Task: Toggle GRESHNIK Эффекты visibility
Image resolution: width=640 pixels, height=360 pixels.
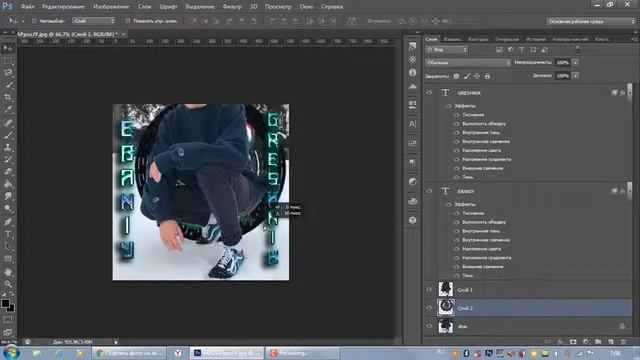Action: point(448,106)
